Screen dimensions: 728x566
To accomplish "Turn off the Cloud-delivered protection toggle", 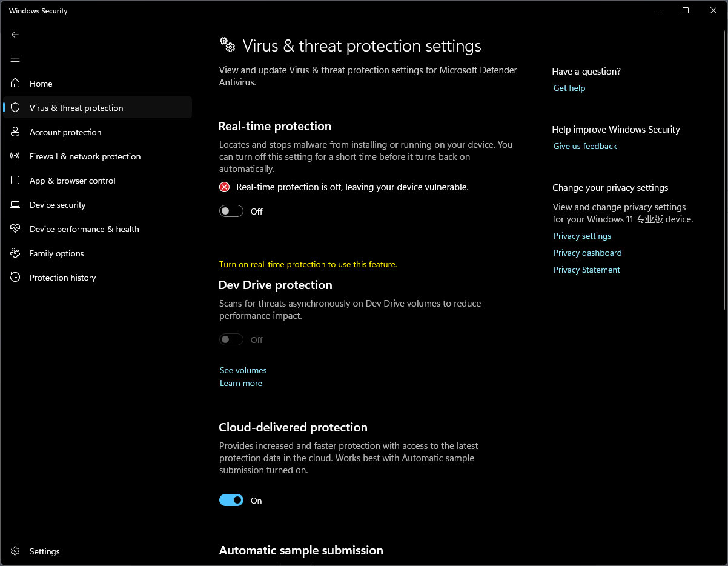I will (x=231, y=501).
